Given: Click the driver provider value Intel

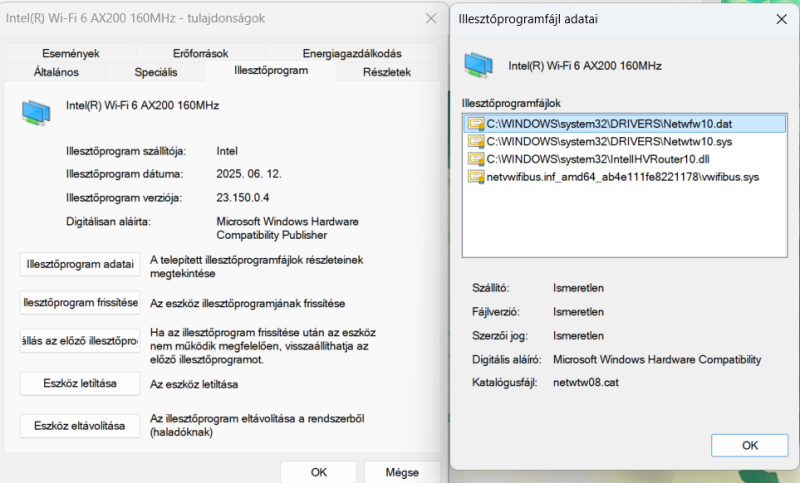Looking at the screenshot, I should 227,151.
